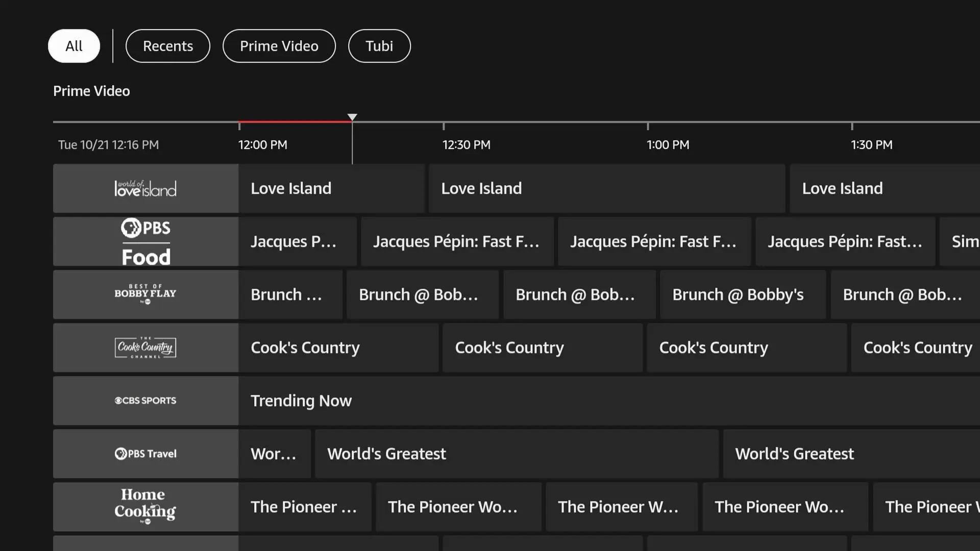Select the Home Cooking channel logo
The width and height of the screenshot is (980, 551).
(145, 507)
